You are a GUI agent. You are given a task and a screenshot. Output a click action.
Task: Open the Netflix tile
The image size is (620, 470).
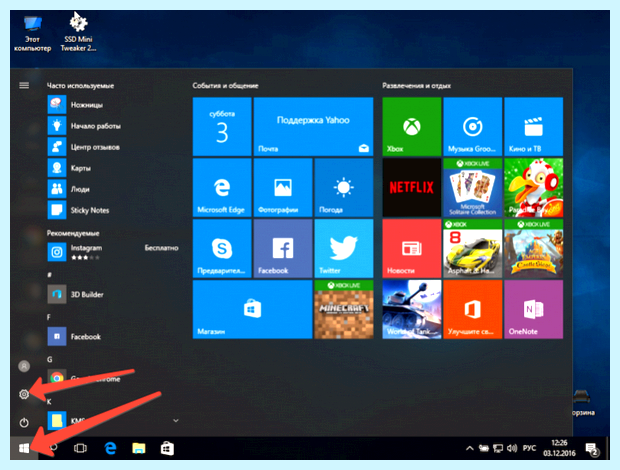click(x=412, y=187)
